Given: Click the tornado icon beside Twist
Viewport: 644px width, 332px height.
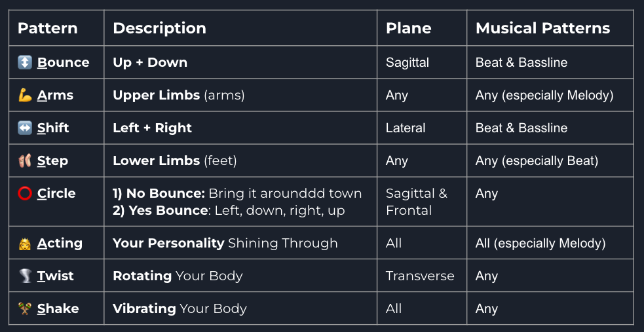Looking at the screenshot, I should pyautogui.click(x=25, y=276).
